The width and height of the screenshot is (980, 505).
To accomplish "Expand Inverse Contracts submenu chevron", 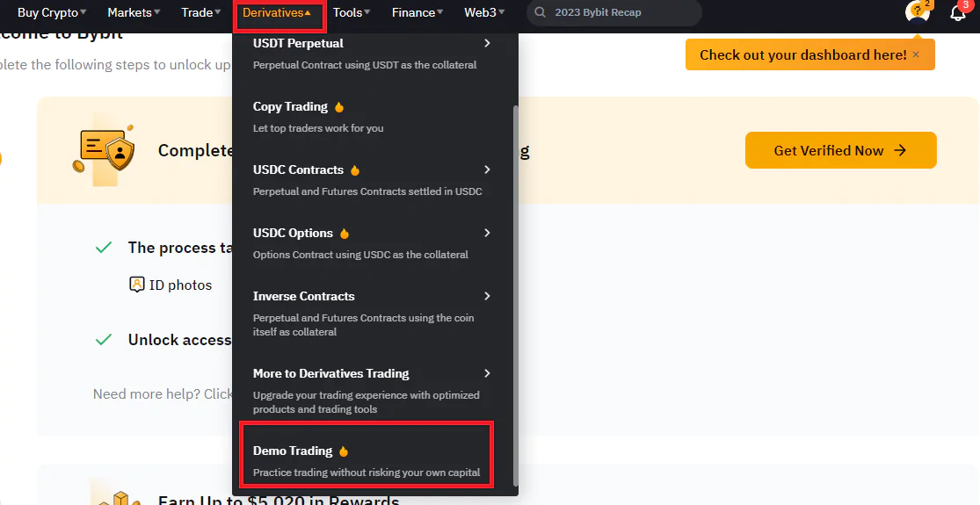I will pyautogui.click(x=487, y=296).
